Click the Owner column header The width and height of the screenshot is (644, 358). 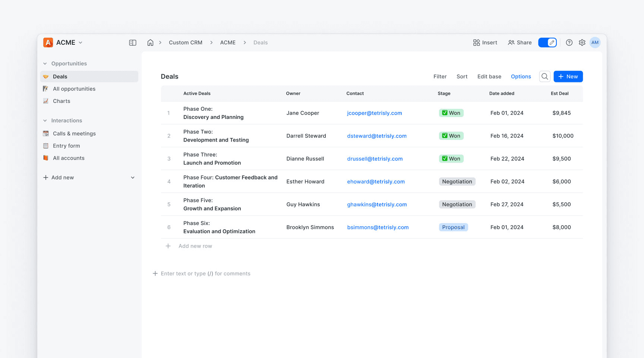[x=293, y=94]
